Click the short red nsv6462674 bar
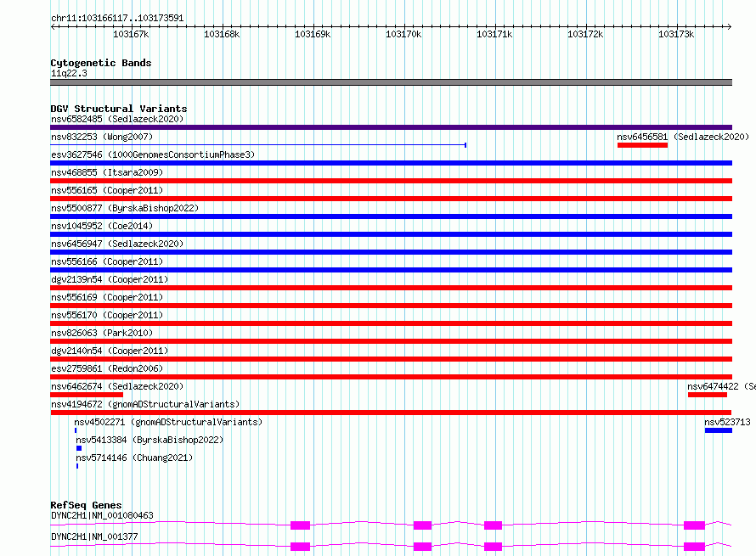Screen dimensions: 756x556 [x=87, y=395]
